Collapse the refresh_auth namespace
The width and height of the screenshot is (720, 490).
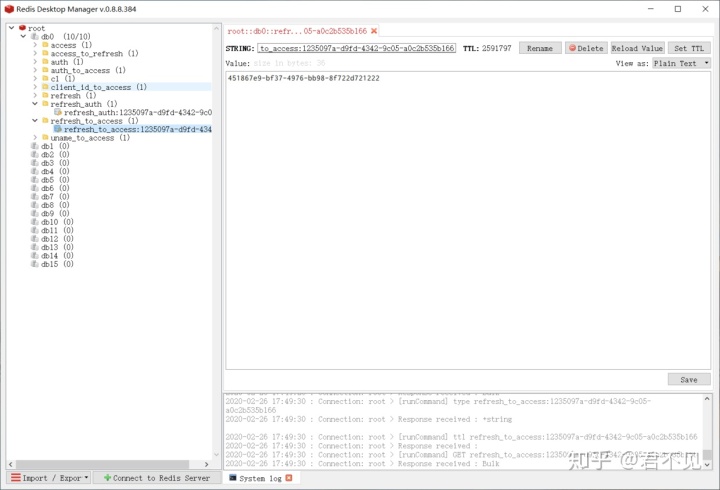(x=35, y=104)
